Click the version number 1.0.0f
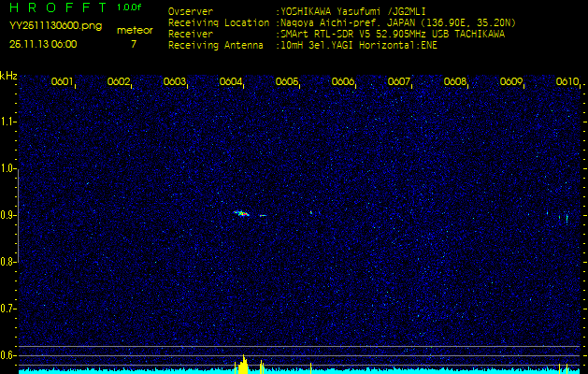Screen dimensions: 588x374 (x=129, y=7)
